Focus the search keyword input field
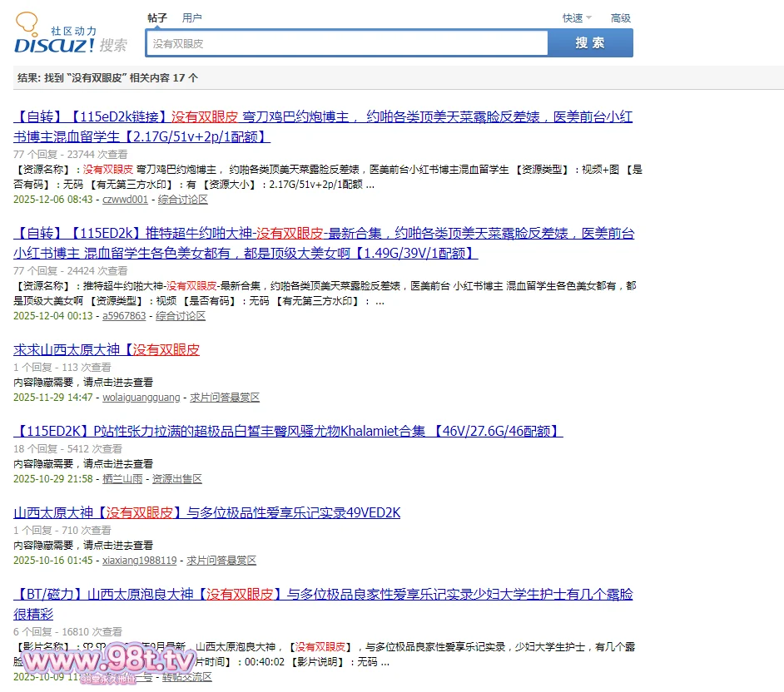The image size is (784, 692). pos(346,43)
